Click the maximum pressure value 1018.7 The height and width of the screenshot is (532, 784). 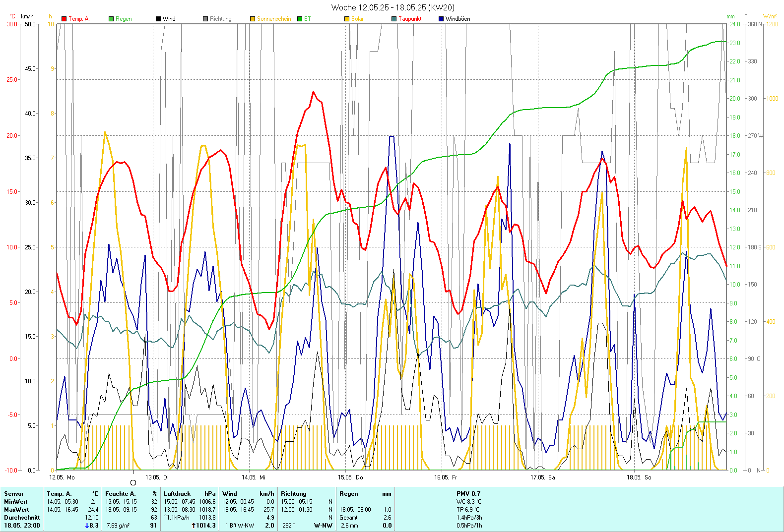click(207, 510)
